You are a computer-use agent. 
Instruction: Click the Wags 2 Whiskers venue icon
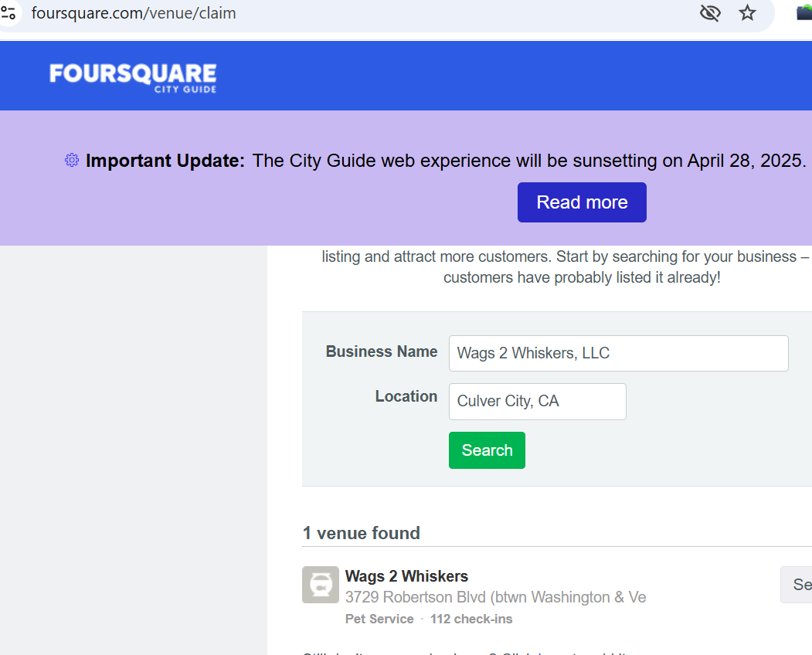[321, 585]
